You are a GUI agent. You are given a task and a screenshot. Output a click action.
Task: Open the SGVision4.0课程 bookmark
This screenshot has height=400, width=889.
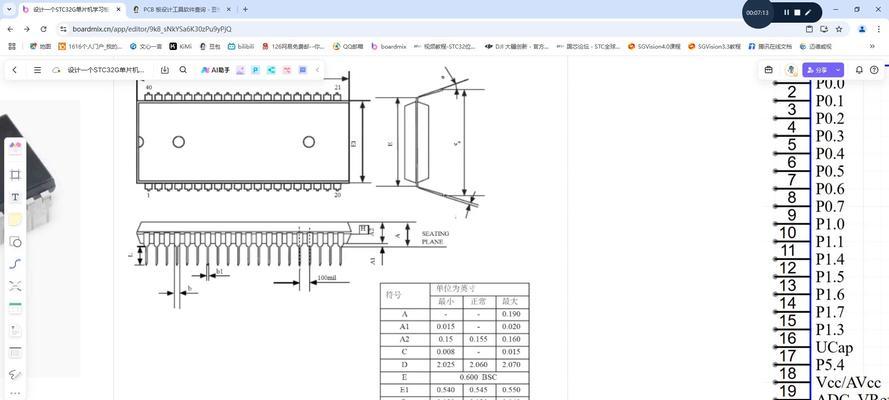coord(654,46)
